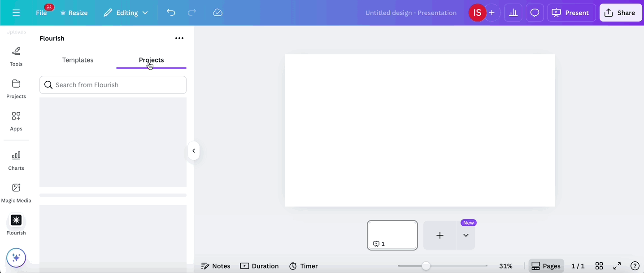Open the Duration setting

point(260,266)
